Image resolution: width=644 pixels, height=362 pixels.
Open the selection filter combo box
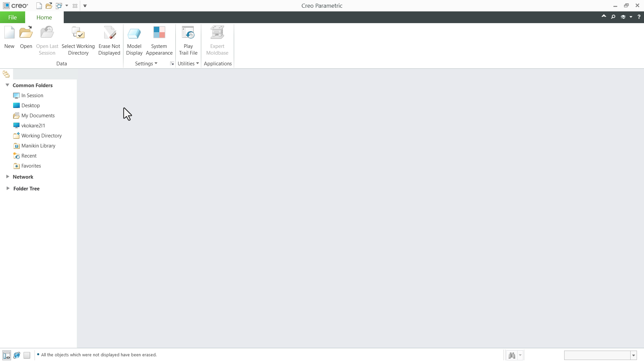click(600, 355)
